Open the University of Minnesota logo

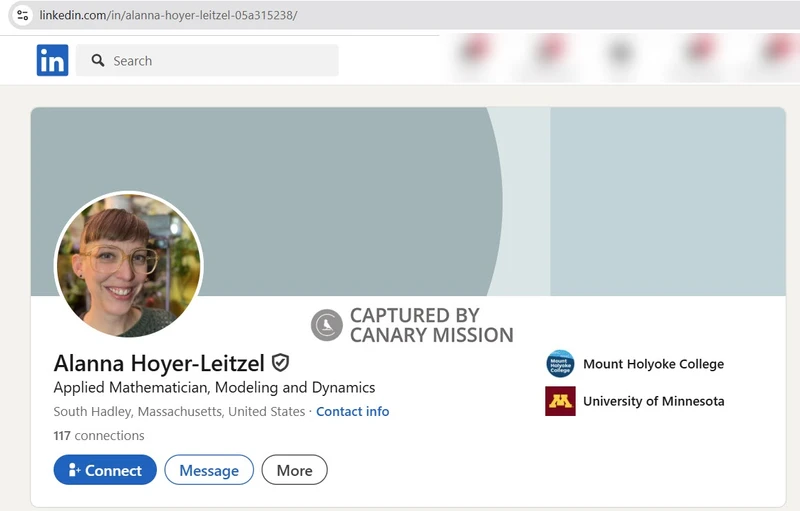(560, 401)
